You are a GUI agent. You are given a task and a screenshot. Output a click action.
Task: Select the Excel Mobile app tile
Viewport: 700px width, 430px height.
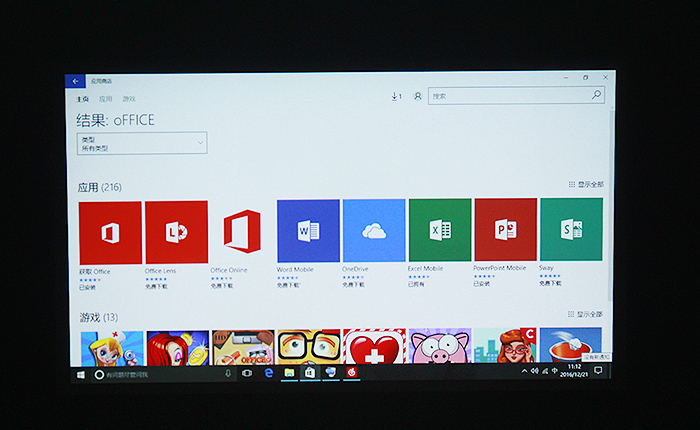pos(439,230)
